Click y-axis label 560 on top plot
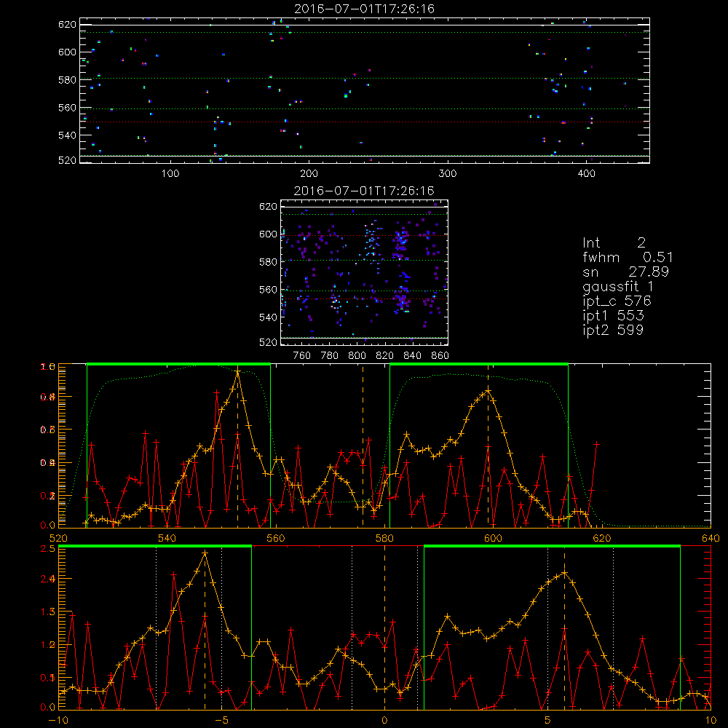 (67, 108)
